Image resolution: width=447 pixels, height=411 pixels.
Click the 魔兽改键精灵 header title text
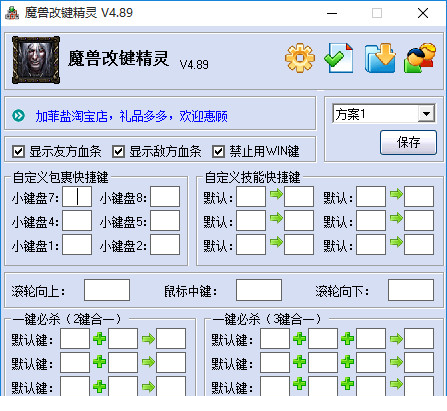118,59
